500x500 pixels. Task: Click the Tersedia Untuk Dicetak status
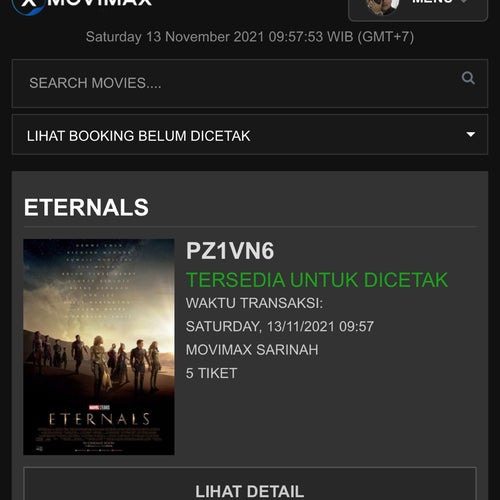(317, 280)
